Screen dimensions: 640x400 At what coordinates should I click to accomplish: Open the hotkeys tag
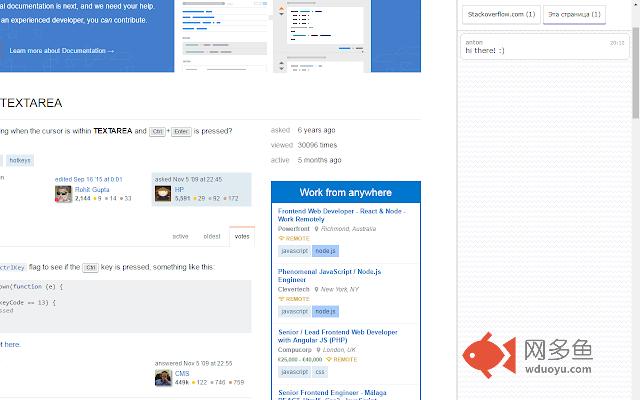point(20,160)
